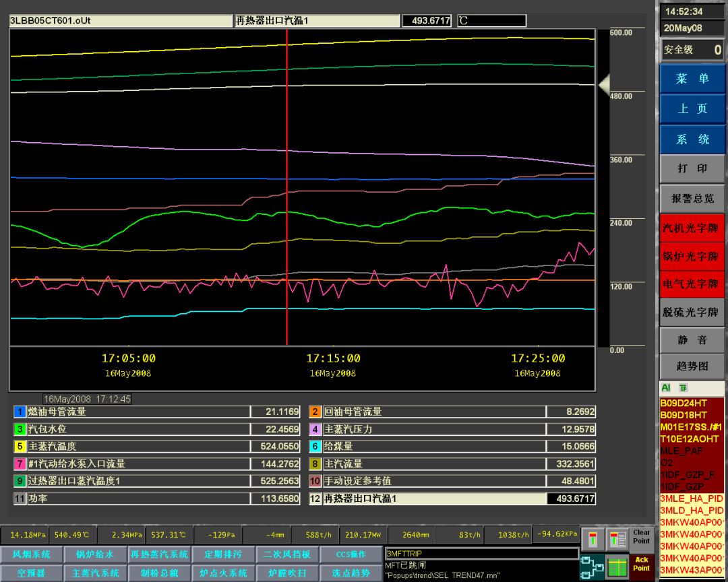Select alarm entry B09D24HT

(x=692, y=403)
